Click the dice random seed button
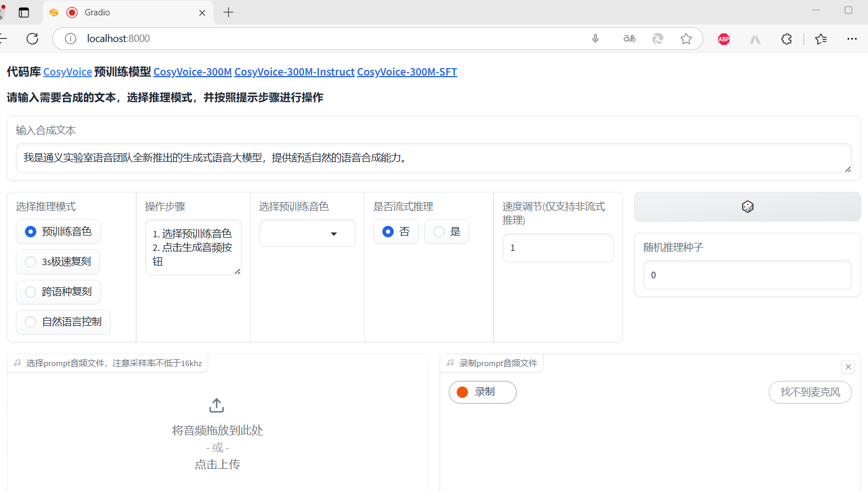The width and height of the screenshot is (868, 491). click(747, 207)
